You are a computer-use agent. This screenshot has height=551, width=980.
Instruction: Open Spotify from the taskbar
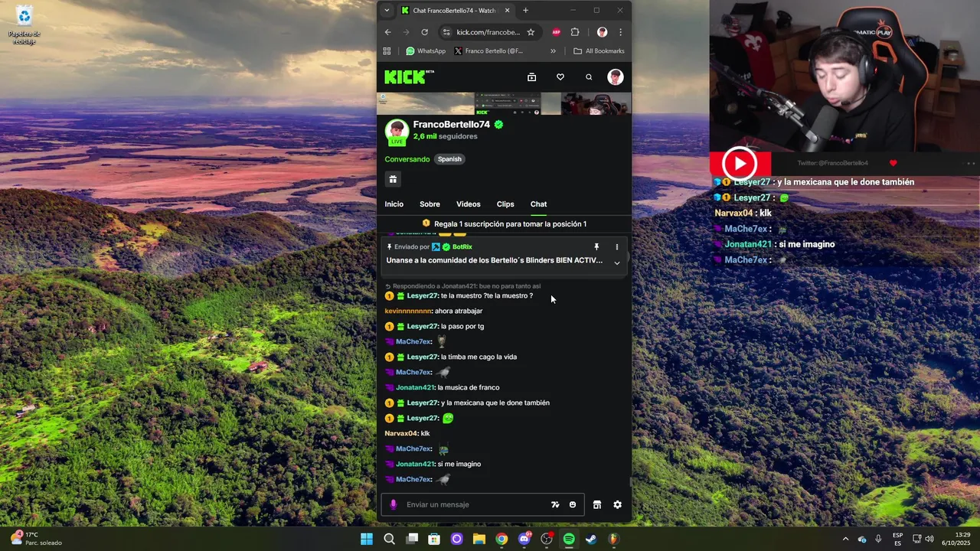tap(569, 539)
